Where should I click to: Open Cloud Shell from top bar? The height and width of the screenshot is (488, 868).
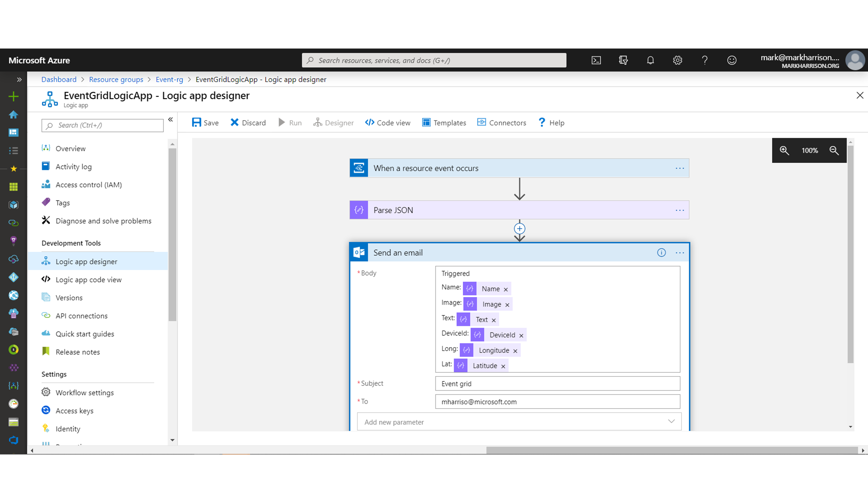click(596, 60)
